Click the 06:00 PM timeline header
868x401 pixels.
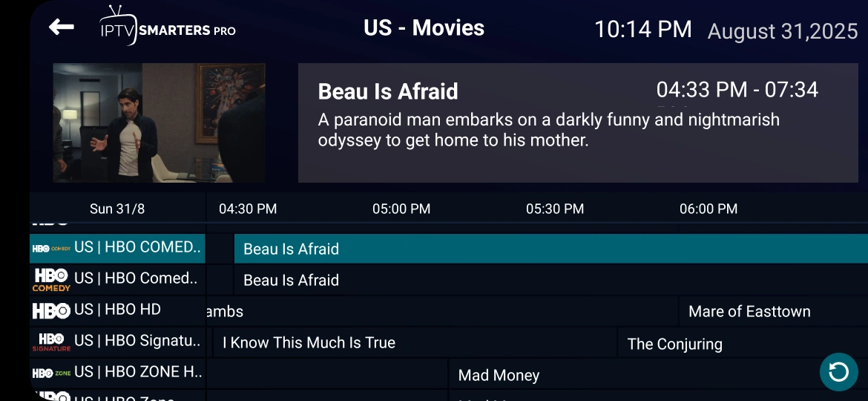tap(708, 209)
